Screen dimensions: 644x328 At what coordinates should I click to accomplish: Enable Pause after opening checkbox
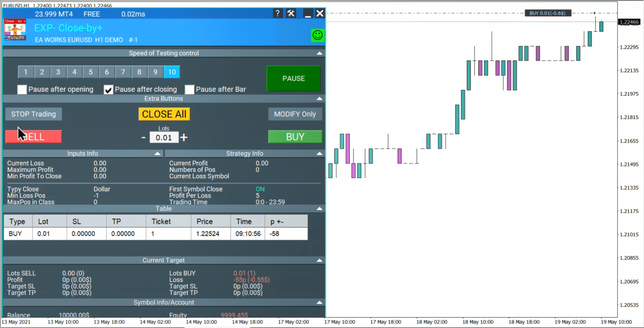pyautogui.click(x=22, y=90)
